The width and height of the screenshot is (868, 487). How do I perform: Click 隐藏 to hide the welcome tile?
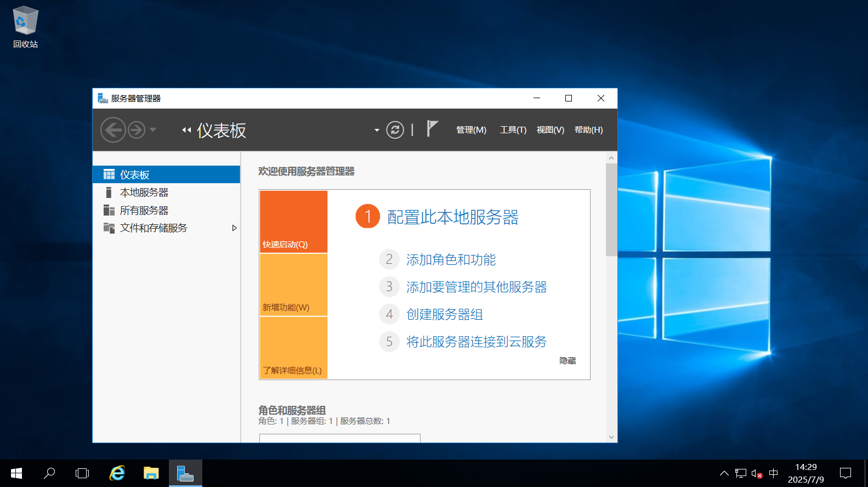[x=568, y=360]
